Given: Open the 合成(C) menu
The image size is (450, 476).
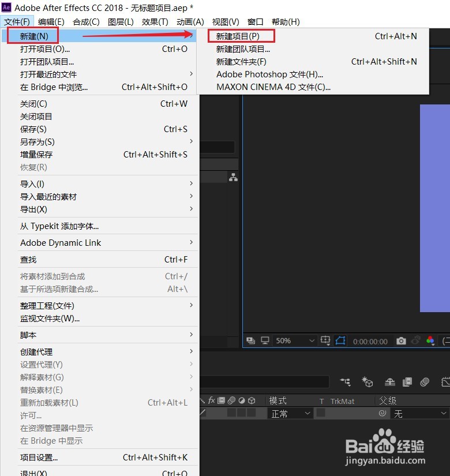Looking at the screenshot, I should 86,22.
